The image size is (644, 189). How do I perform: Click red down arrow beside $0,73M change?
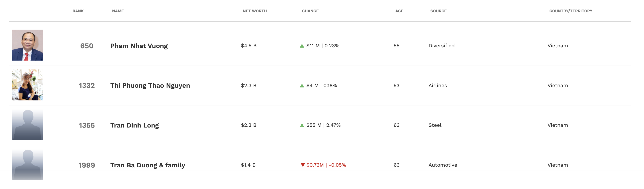(x=302, y=165)
